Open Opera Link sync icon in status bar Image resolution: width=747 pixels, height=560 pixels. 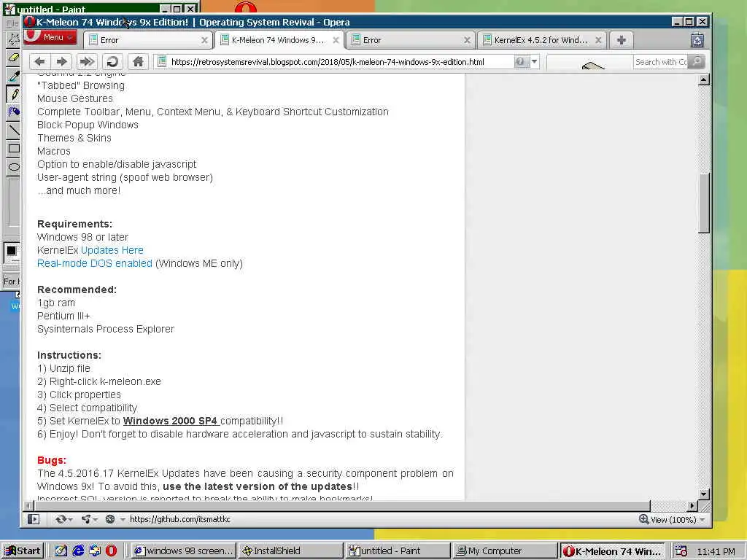point(63,519)
